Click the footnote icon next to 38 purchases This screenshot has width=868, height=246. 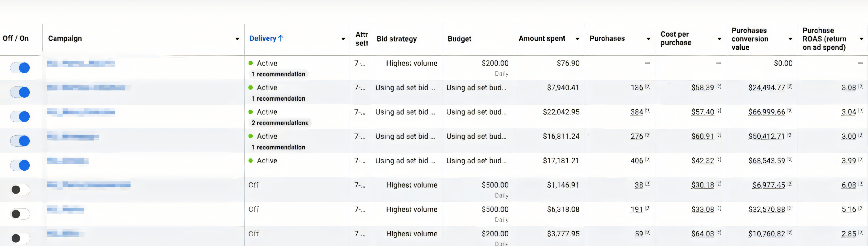tap(648, 184)
